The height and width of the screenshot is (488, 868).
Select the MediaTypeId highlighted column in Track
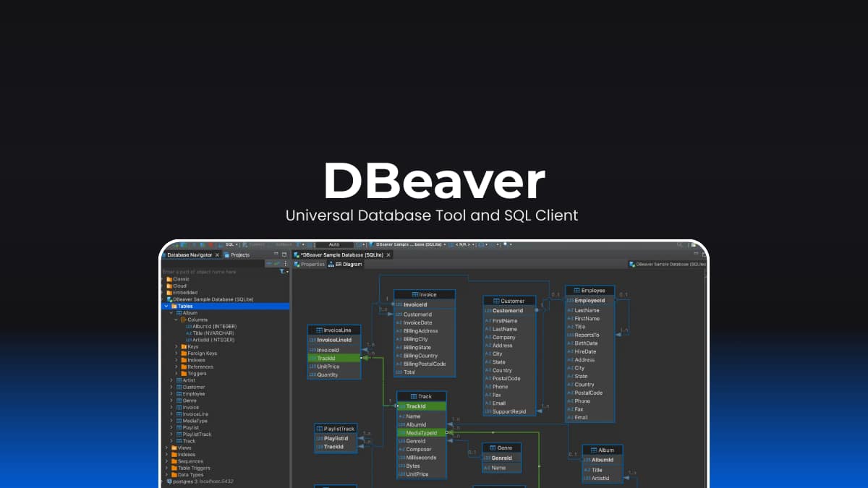(x=422, y=432)
